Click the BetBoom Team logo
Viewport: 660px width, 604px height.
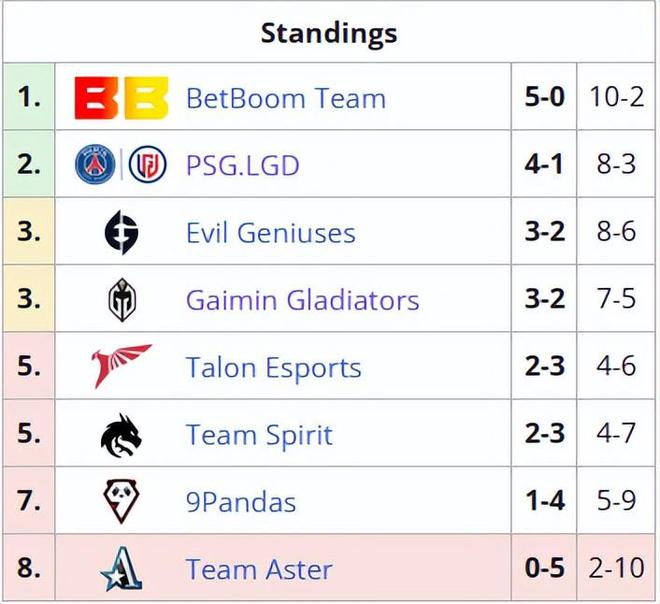[121, 98]
